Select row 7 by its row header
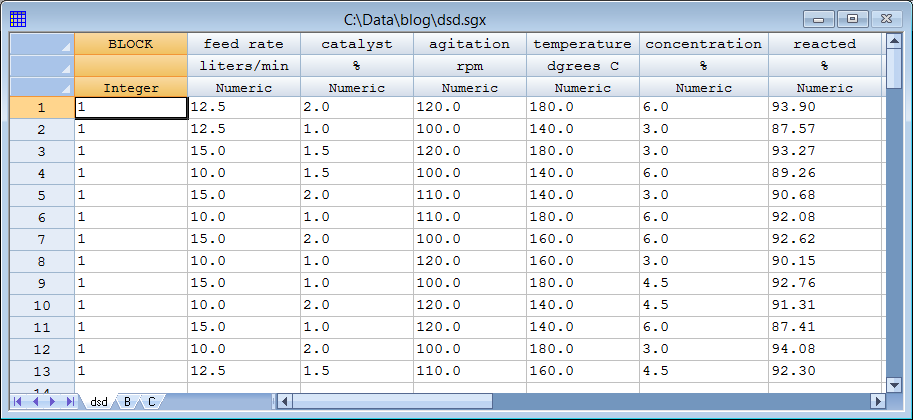 41,239
